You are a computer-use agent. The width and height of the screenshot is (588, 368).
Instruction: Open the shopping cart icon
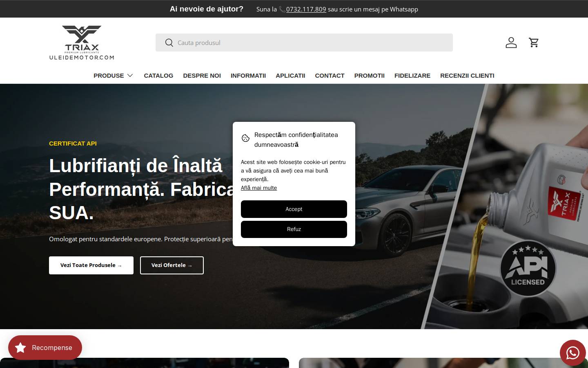point(534,43)
